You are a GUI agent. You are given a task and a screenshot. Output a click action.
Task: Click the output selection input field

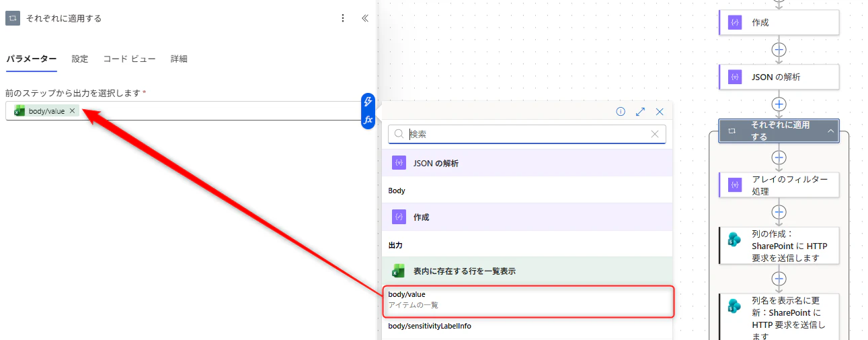point(184,111)
